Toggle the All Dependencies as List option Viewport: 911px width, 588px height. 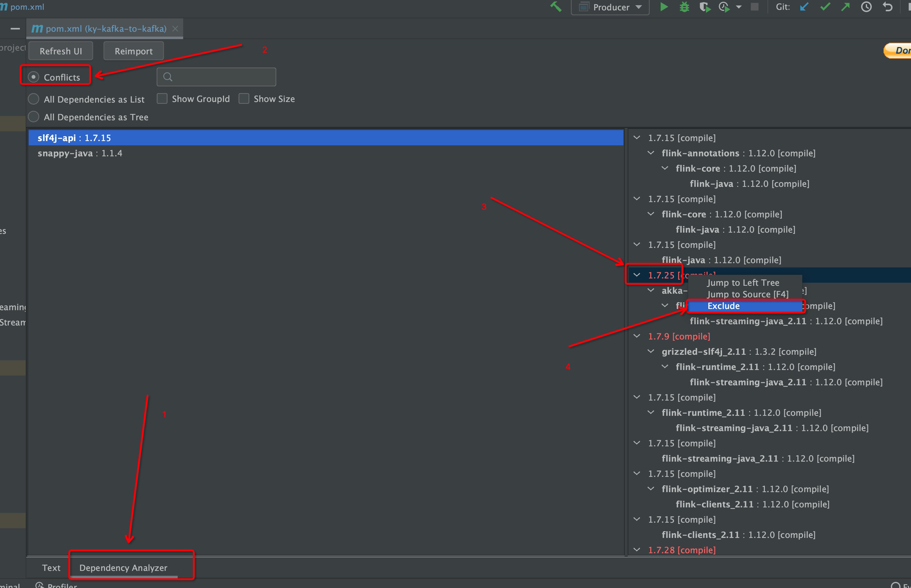(x=34, y=98)
